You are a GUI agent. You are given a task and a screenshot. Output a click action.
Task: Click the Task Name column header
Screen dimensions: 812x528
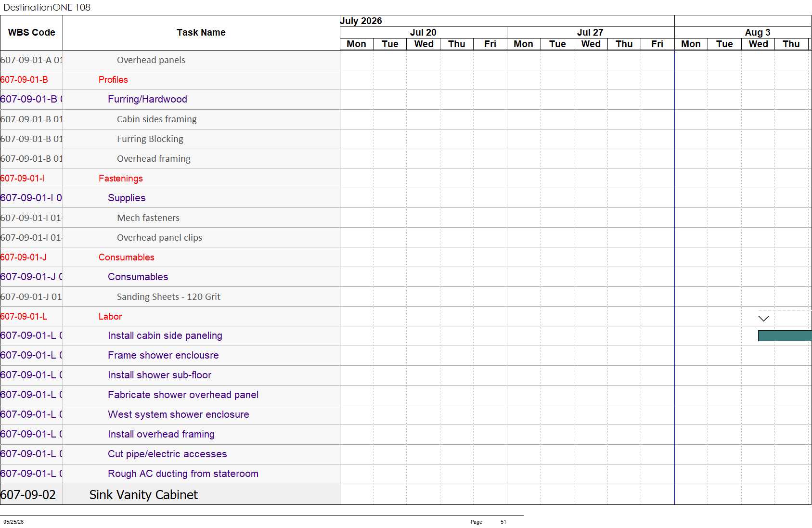point(201,33)
